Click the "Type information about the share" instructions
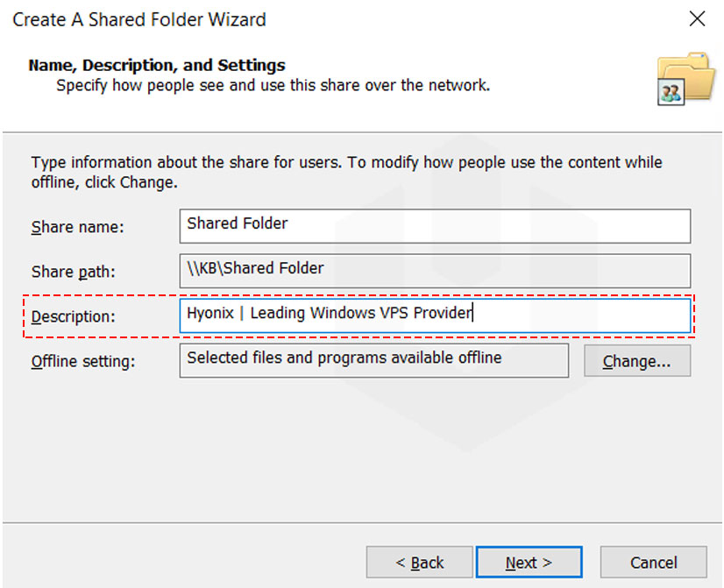The width and height of the screenshot is (724, 588). click(346, 172)
